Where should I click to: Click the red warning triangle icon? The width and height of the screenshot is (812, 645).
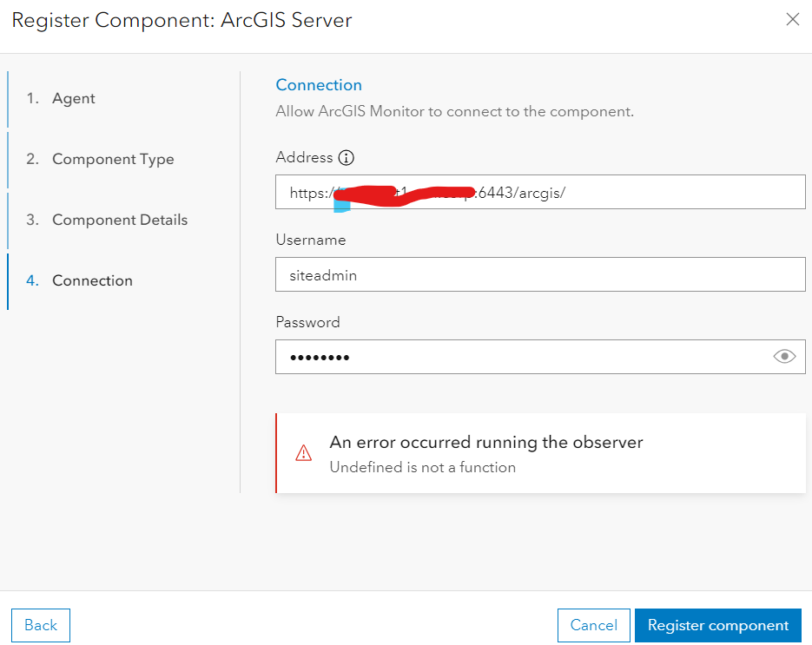coord(303,453)
